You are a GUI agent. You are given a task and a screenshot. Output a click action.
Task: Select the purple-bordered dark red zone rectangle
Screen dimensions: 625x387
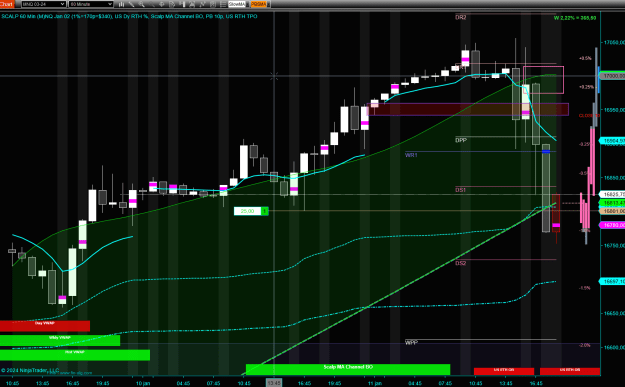468,109
